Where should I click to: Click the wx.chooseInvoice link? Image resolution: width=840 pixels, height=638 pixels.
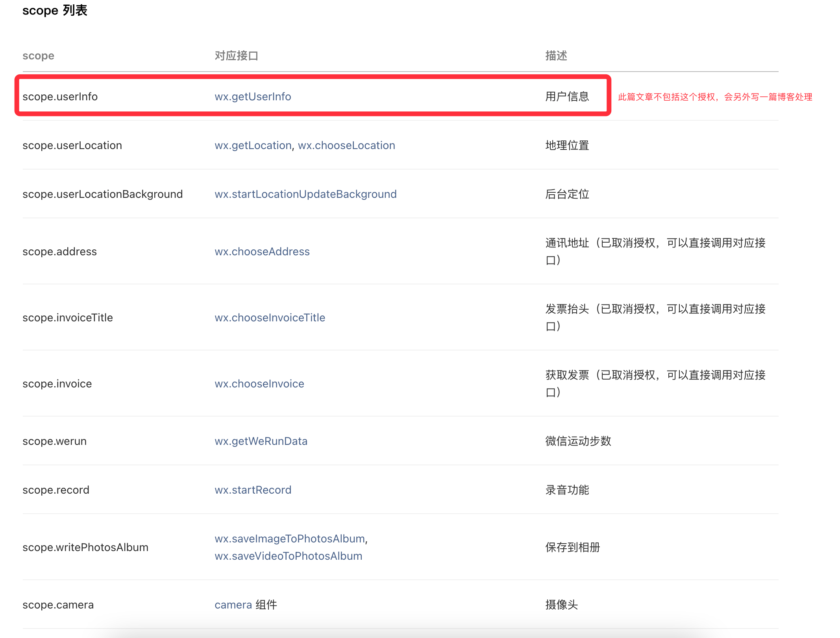tap(259, 384)
